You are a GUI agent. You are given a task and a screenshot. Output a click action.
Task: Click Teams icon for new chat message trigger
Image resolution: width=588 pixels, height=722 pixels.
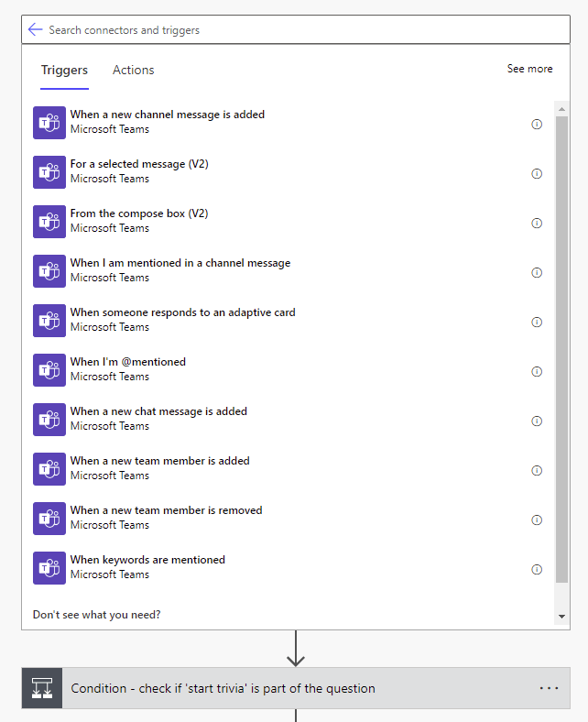pyautogui.click(x=49, y=419)
